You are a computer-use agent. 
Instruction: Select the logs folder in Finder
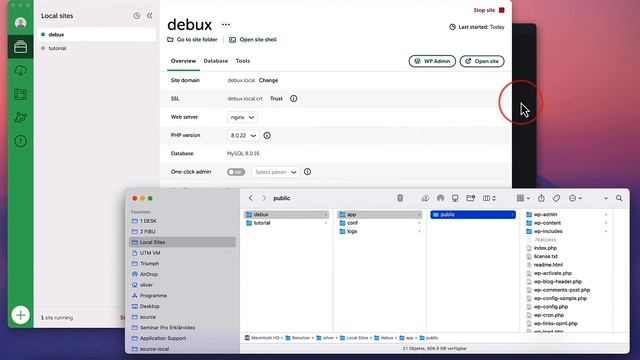point(380,231)
